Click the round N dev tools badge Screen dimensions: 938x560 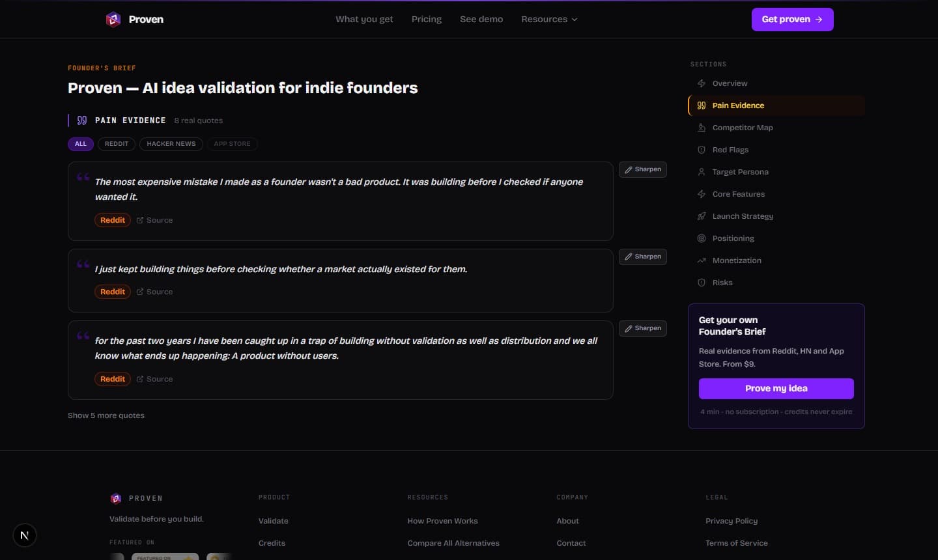25,535
